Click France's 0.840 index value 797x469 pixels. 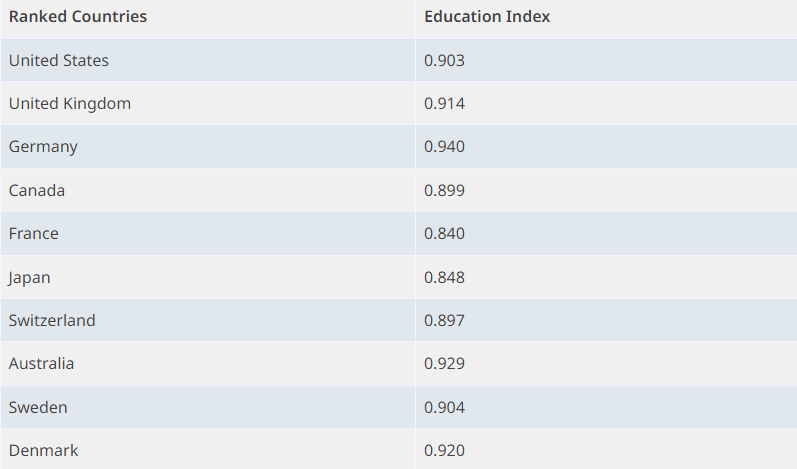444,234
